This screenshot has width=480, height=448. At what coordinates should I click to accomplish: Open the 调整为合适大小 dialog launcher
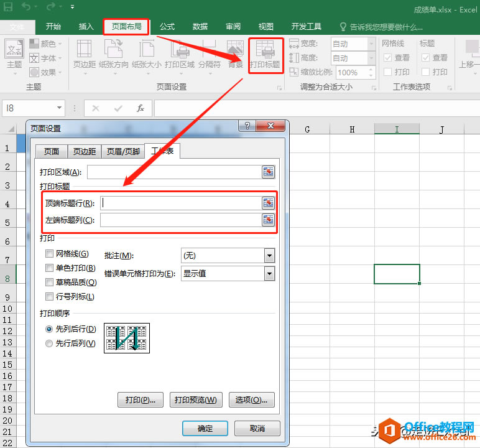(374, 88)
